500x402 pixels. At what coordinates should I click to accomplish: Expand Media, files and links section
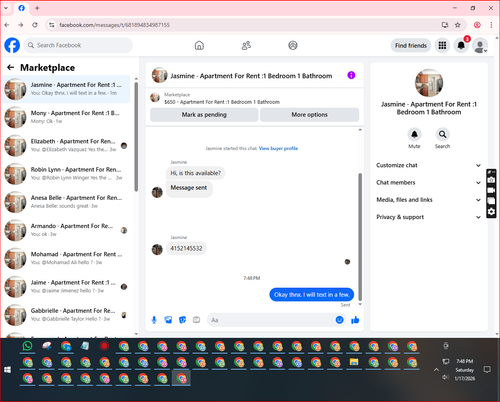pyautogui.click(x=428, y=200)
